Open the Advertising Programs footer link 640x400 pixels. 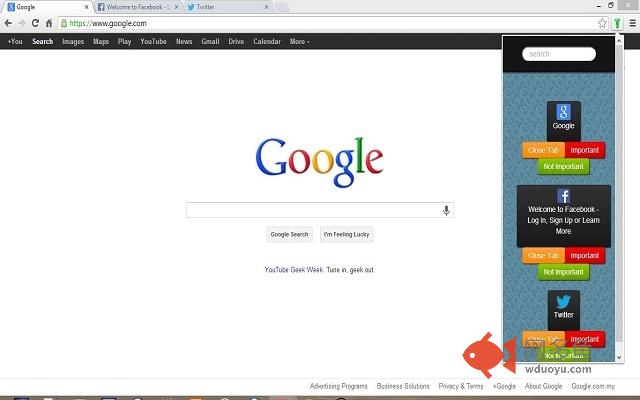339,386
